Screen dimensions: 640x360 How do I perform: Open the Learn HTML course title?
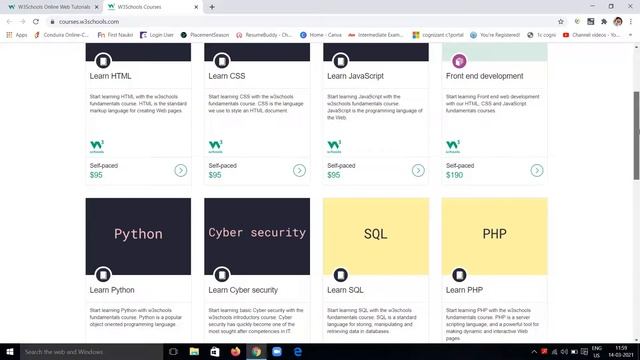(111, 76)
